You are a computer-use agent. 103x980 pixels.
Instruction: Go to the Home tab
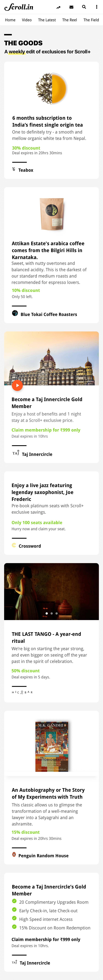[x=10, y=20]
